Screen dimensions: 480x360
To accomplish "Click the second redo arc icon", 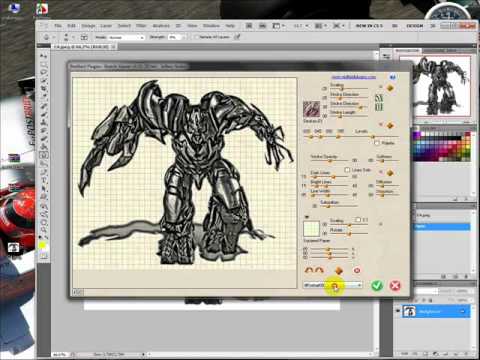I will click(x=319, y=270).
